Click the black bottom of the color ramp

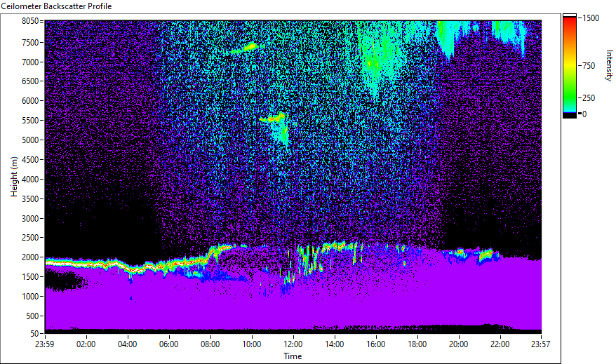point(570,116)
